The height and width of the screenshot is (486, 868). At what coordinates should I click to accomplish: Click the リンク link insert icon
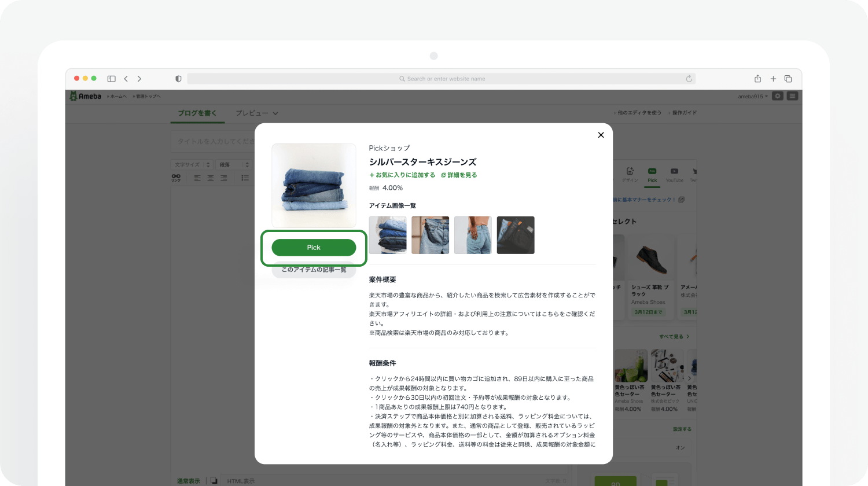(x=176, y=178)
